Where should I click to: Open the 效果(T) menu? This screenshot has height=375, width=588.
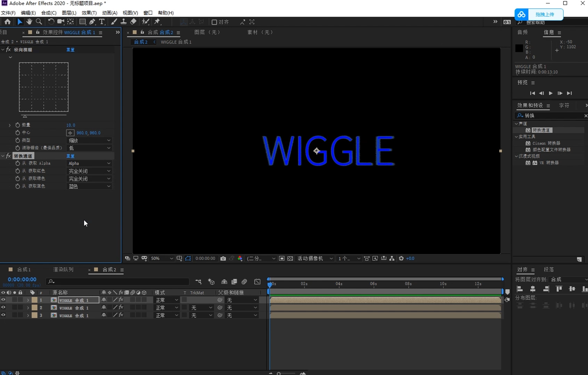[89, 13]
